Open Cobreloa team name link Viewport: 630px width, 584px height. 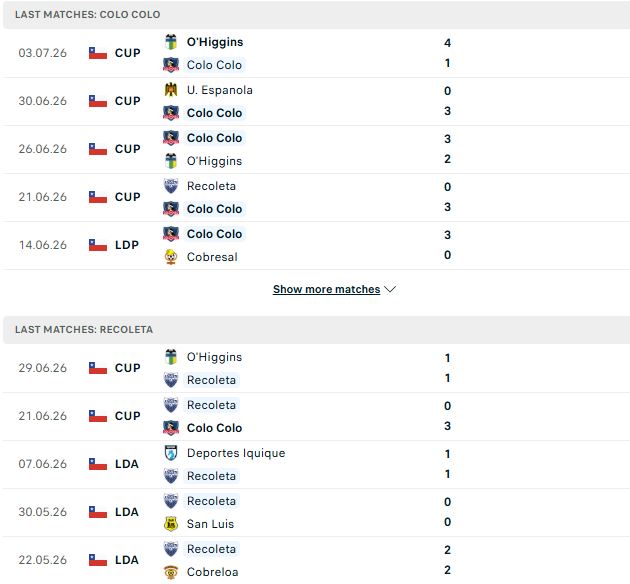tap(213, 572)
